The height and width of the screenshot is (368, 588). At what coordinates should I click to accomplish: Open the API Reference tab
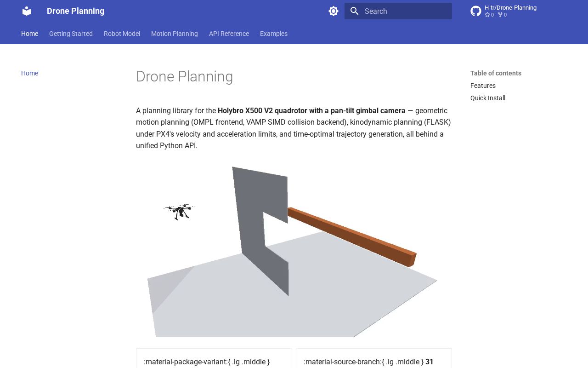[x=229, y=34]
